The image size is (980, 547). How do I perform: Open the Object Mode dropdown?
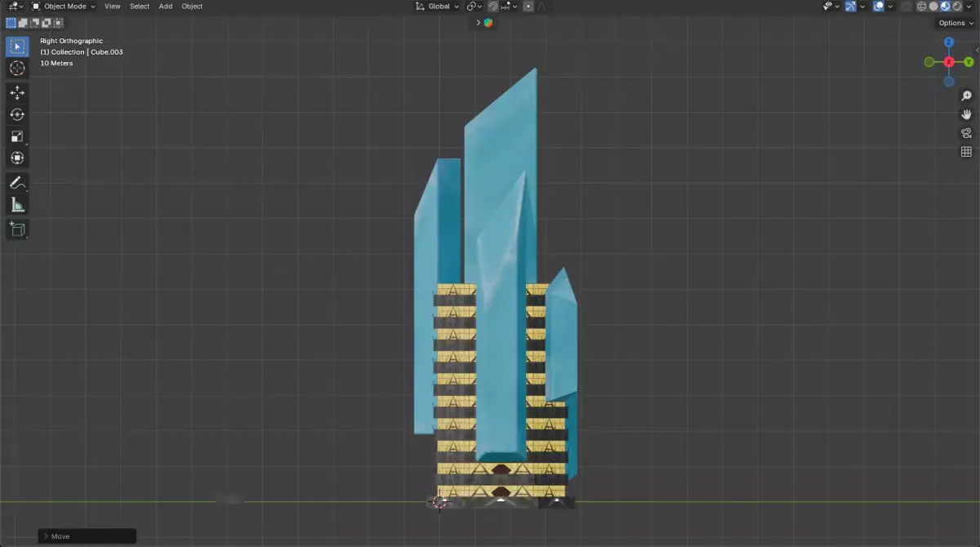tap(63, 6)
